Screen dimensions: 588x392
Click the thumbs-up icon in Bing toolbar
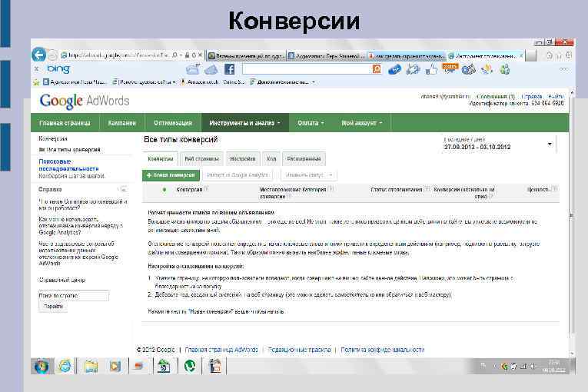click(x=431, y=69)
